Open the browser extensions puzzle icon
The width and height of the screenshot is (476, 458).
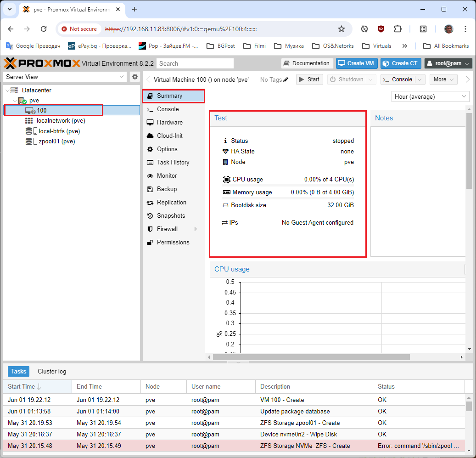398,29
